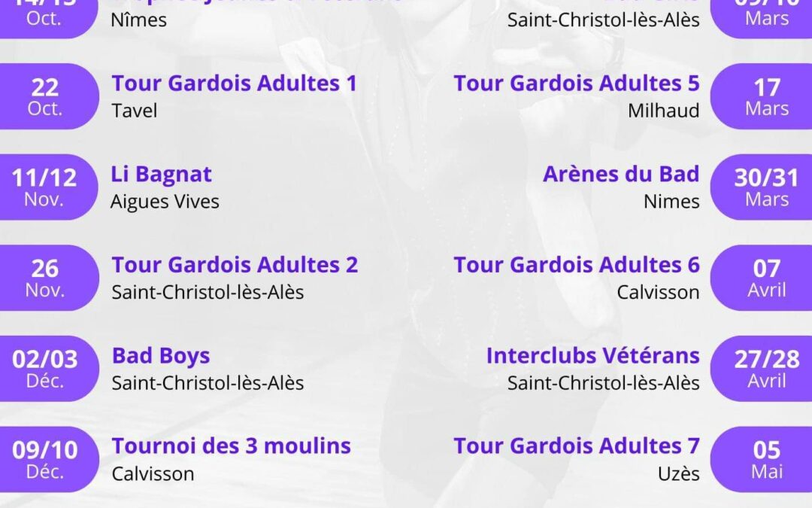Click the 07 Avril date badge

pyautogui.click(x=761, y=278)
